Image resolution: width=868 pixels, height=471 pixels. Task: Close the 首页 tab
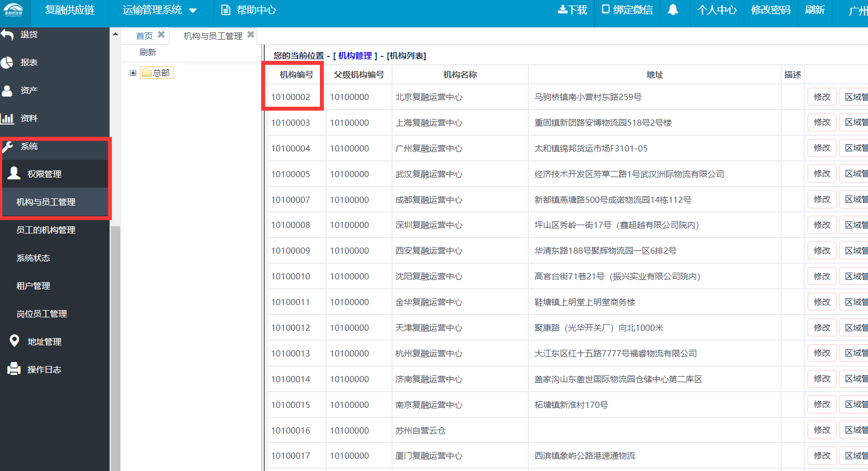click(x=161, y=35)
